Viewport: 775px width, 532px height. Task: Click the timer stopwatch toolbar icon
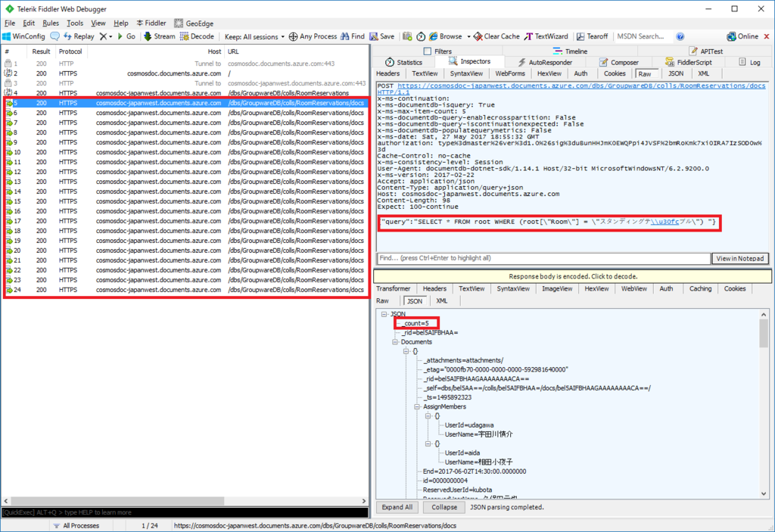click(421, 36)
